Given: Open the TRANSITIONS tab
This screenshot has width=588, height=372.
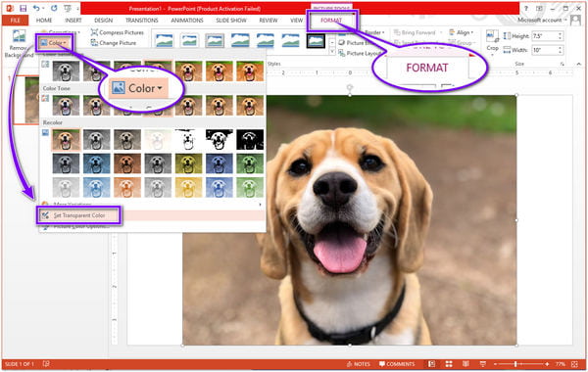Looking at the screenshot, I should point(142,21).
